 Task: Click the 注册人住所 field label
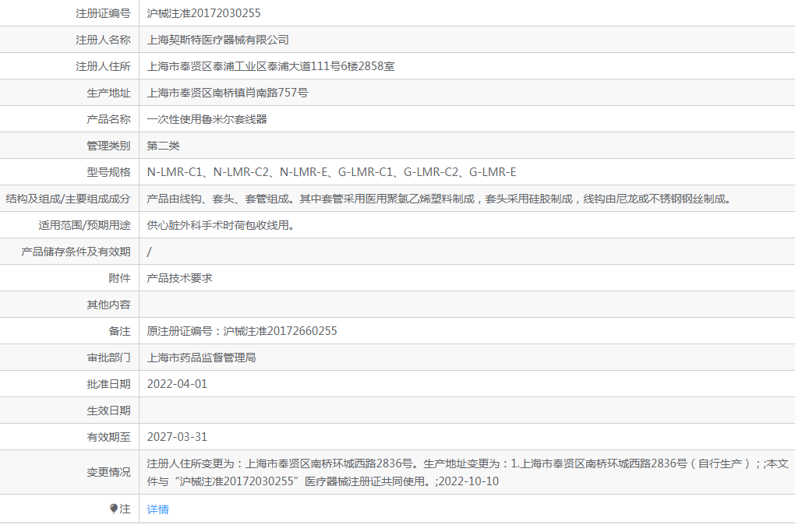[x=103, y=66]
